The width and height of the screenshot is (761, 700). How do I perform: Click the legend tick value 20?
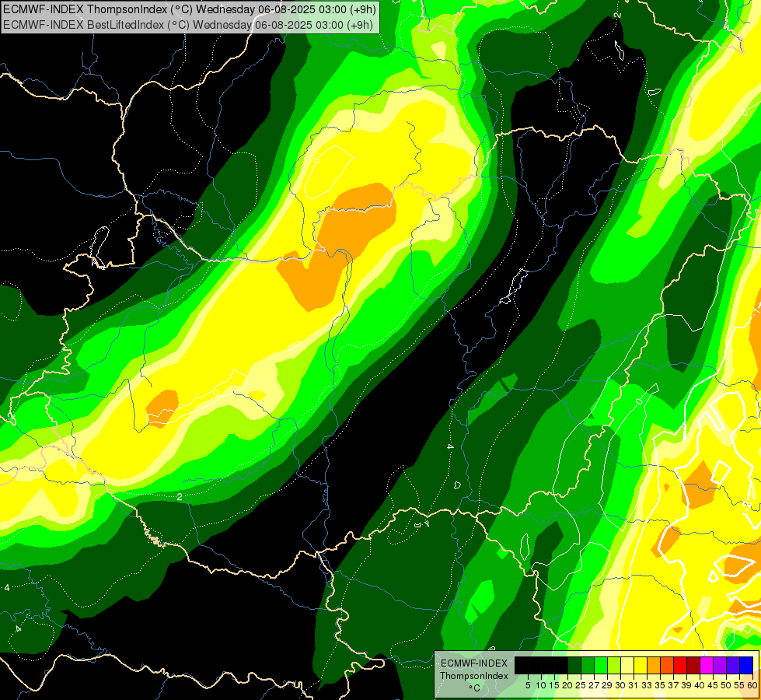tap(568, 685)
